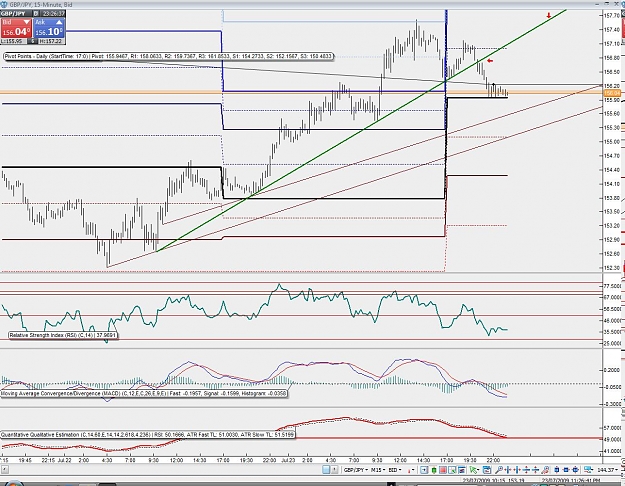Click the chart panel icon after red square
The height and width of the screenshot is (486, 625).
pos(452,470)
